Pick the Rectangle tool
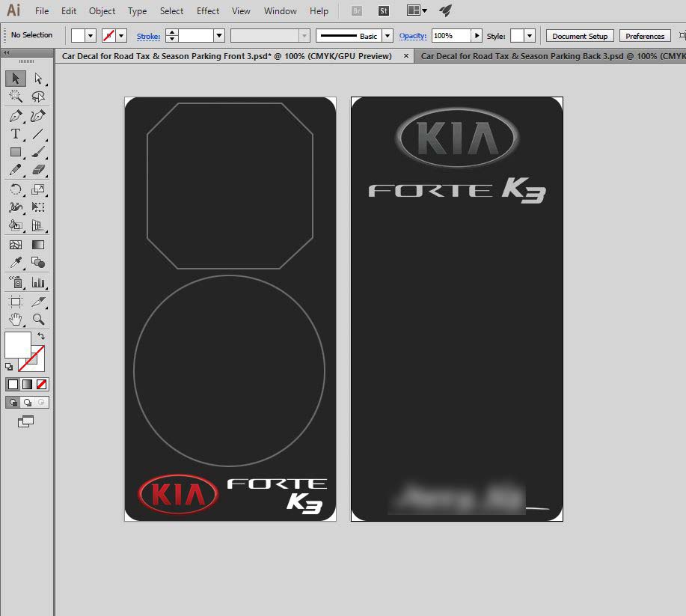Viewport: 686px width, 616px height. pos(15,152)
